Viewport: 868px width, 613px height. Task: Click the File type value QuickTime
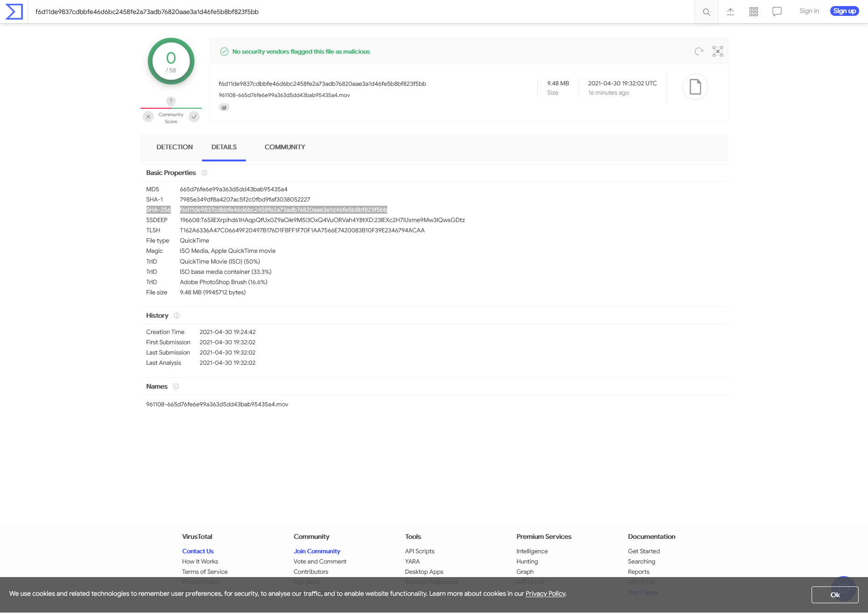(x=194, y=240)
